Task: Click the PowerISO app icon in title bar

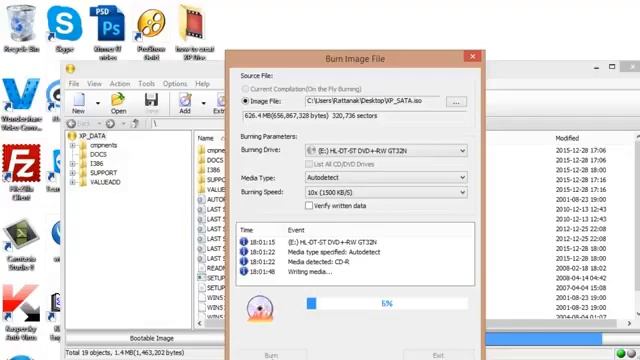Action: tap(71, 69)
